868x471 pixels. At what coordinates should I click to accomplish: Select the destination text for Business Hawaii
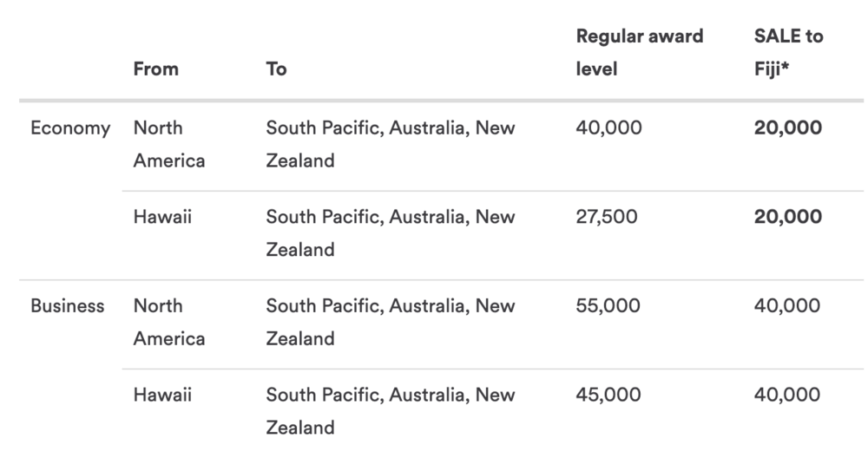click(390, 410)
